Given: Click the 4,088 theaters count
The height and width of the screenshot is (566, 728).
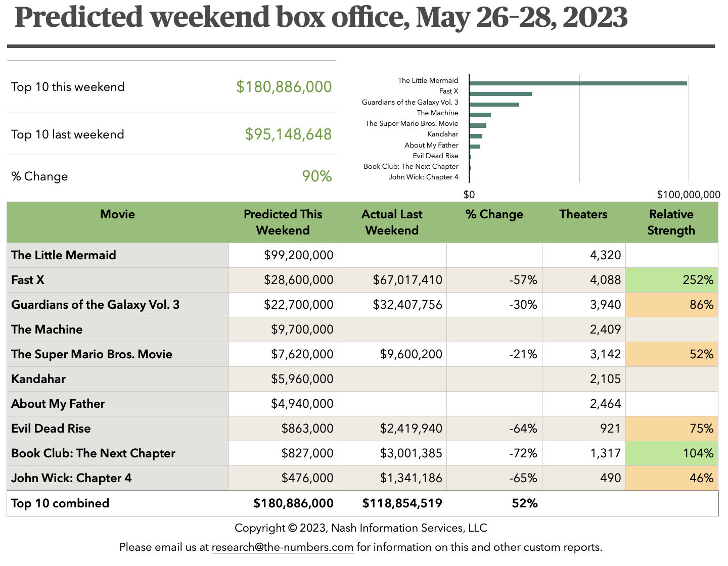Looking at the screenshot, I should point(605,280).
